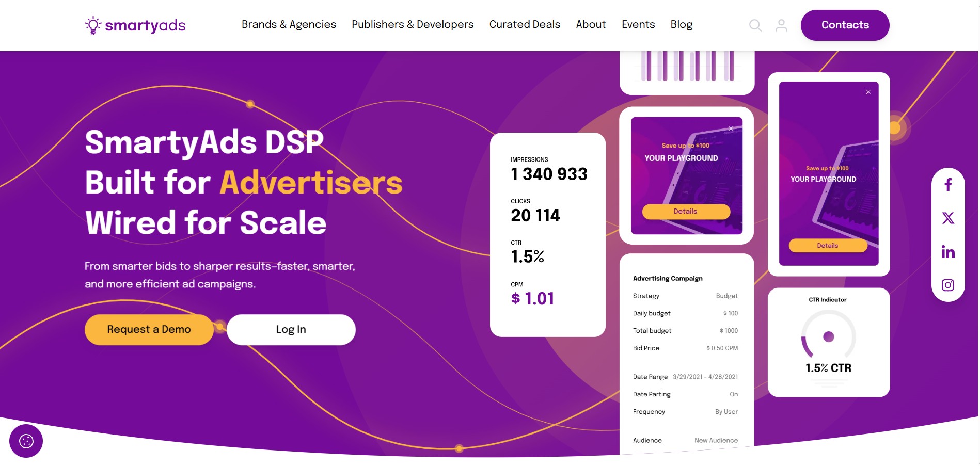Open the search function
980x466 pixels.
pos(755,25)
